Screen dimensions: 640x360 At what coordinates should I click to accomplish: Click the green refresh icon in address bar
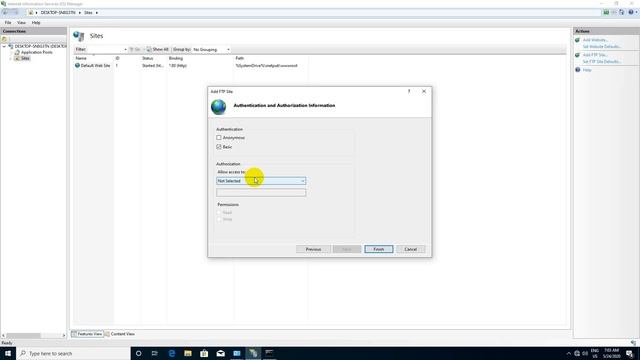[606, 13]
